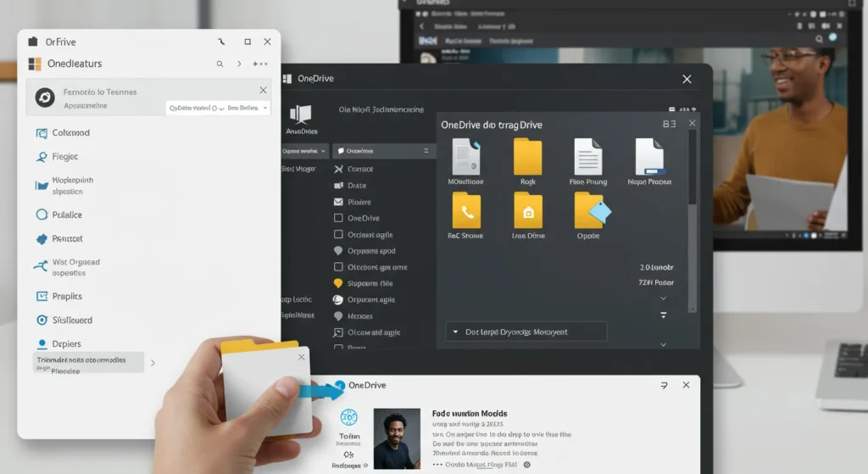Open the Penrtcet sidebar entry
This screenshot has width=868, height=474.
tap(59, 238)
